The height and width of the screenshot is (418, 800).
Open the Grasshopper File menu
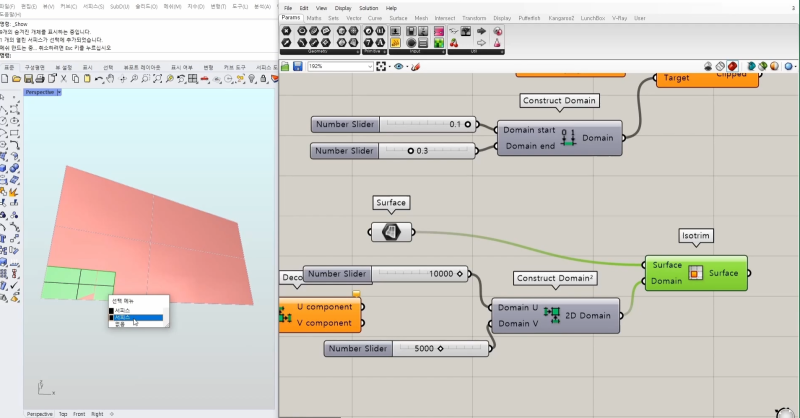[288, 8]
